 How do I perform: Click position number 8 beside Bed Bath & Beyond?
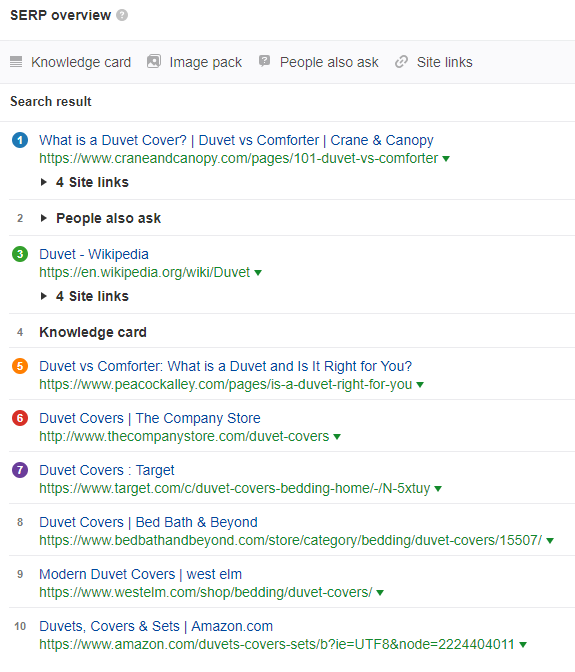tap(20, 522)
